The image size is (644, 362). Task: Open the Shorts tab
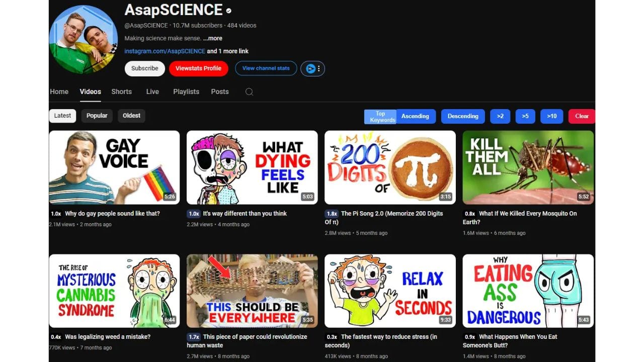coord(122,92)
